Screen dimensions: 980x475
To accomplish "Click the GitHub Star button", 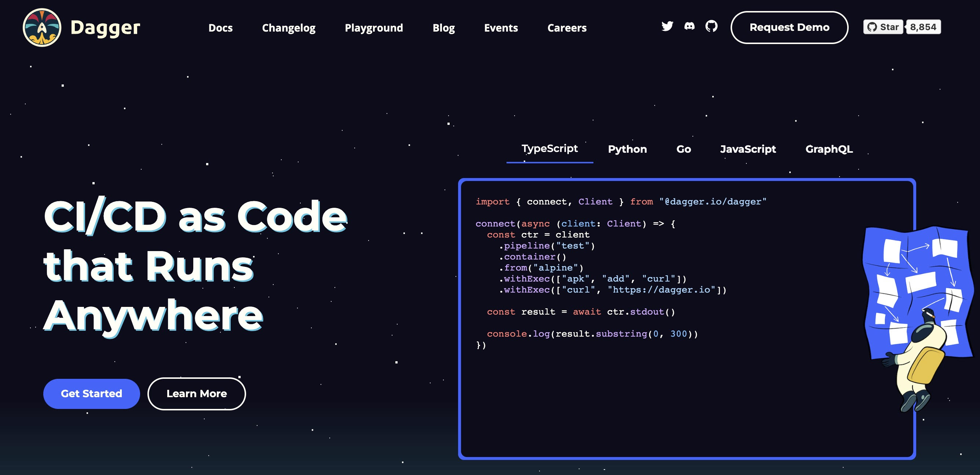I will (882, 27).
